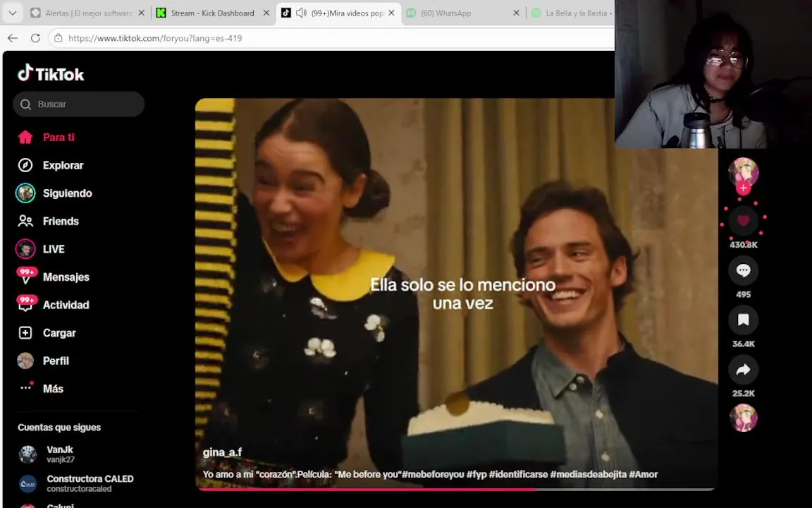Click the magnifier icon in search box
Image resolution: width=812 pixels, height=508 pixels.
pos(25,104)
